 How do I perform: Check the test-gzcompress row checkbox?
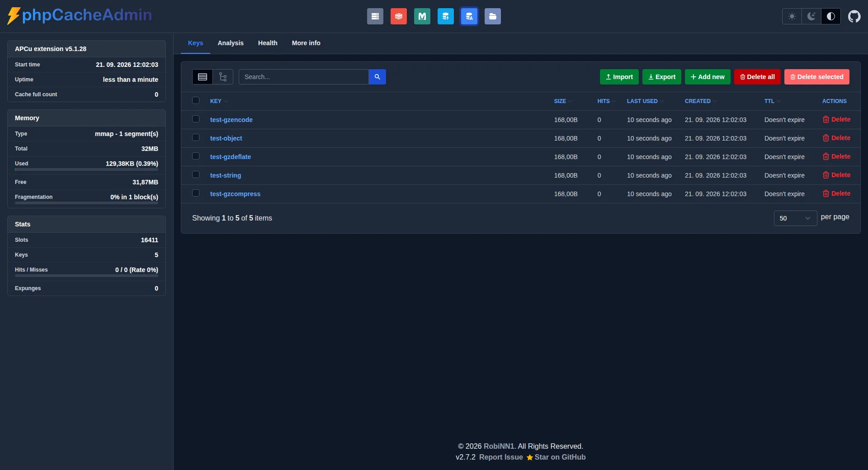[196, 193]
